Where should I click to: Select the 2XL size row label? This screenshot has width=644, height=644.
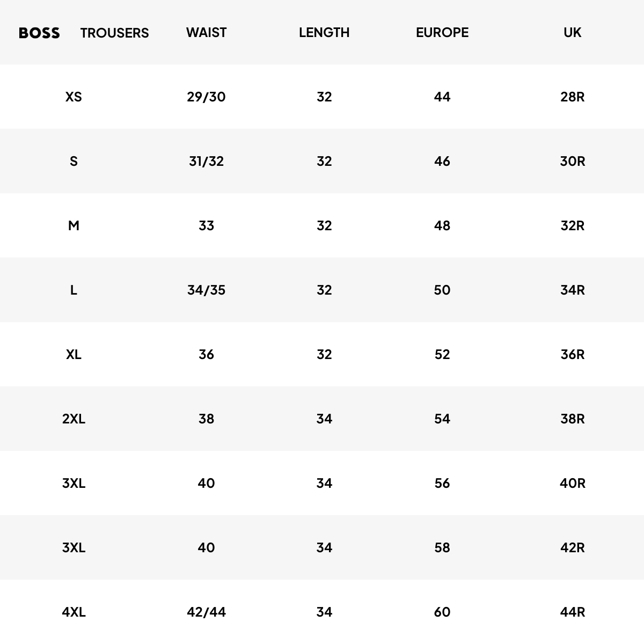pos(74,419)
